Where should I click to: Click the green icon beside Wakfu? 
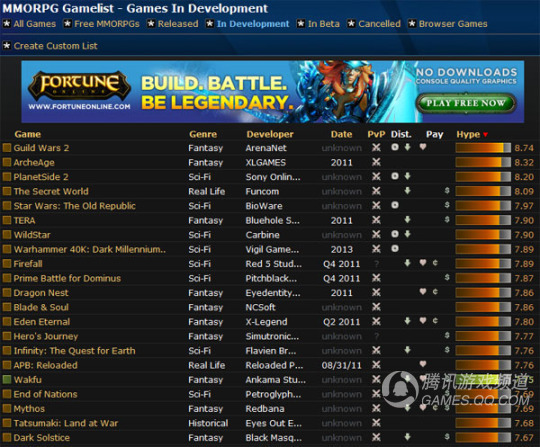point(7,380)
